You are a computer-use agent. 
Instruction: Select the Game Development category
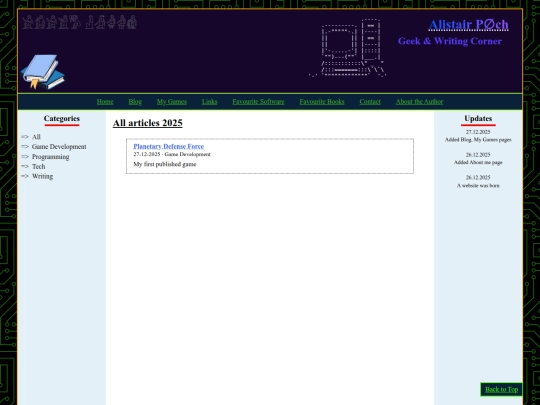pos(59,147)
